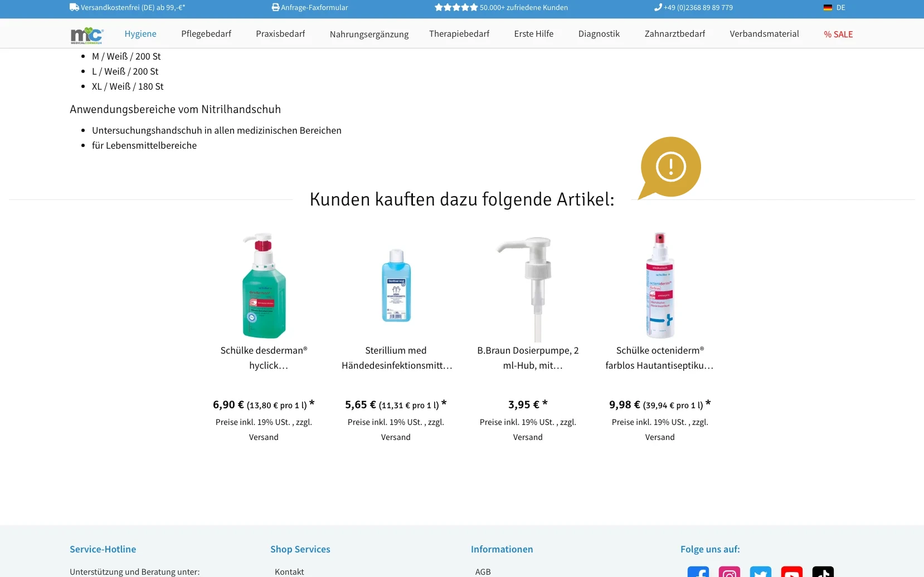The image size is (924, 577).
Task: Click the 'XL / Weiß / 180 St' list item
Action: pos(128,86)
